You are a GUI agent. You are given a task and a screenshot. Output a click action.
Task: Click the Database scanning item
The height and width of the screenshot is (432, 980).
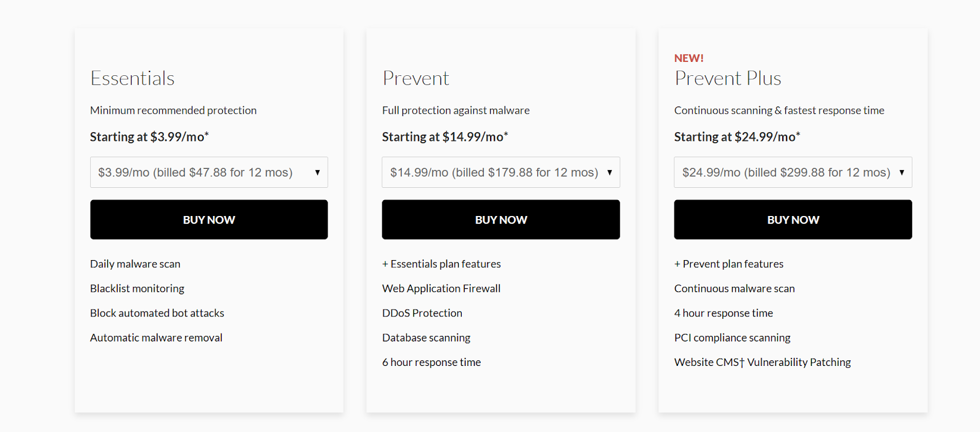[426, 337]
